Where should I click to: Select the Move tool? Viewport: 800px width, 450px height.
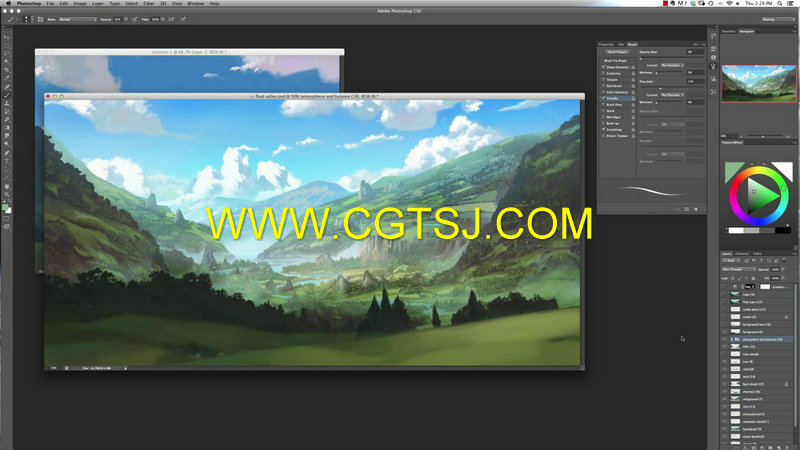click(7, 37)
